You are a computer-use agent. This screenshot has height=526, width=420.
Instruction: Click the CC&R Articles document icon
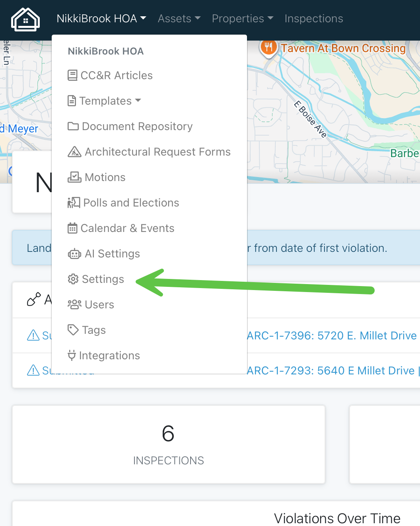(x=72, y=75)
